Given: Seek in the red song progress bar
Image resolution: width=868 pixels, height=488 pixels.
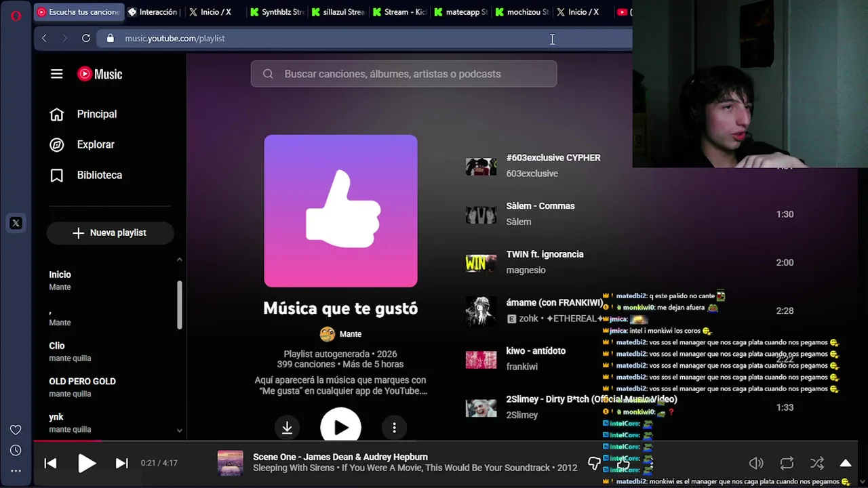Looking at the screenshot, I should point(68,440).
